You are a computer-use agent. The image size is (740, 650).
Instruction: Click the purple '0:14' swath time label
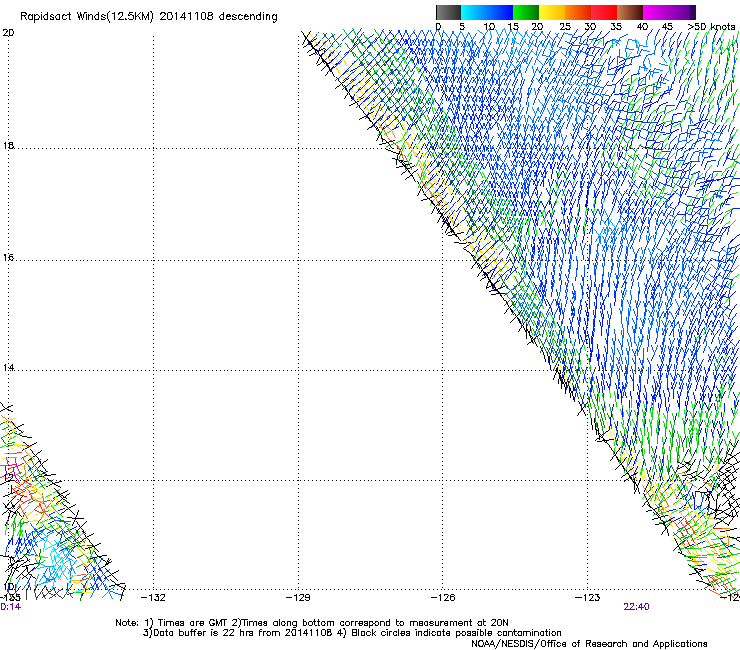(x=10, y=607)
